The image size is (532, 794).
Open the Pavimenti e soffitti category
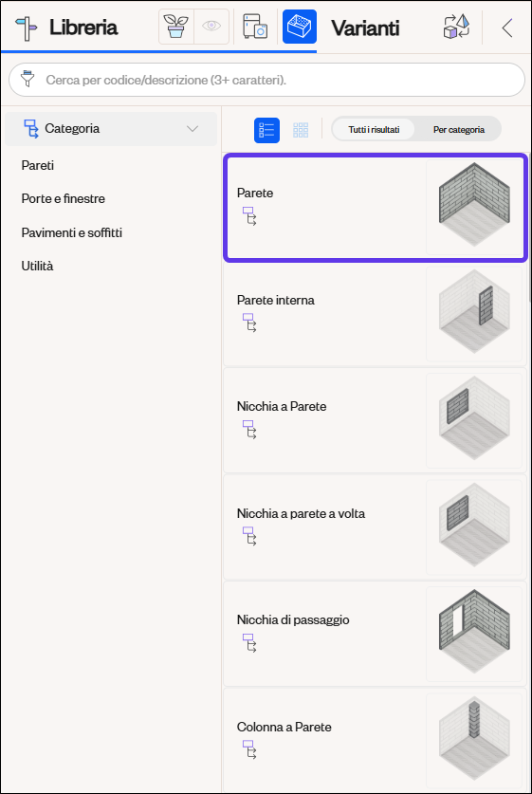tap(72, 232)
